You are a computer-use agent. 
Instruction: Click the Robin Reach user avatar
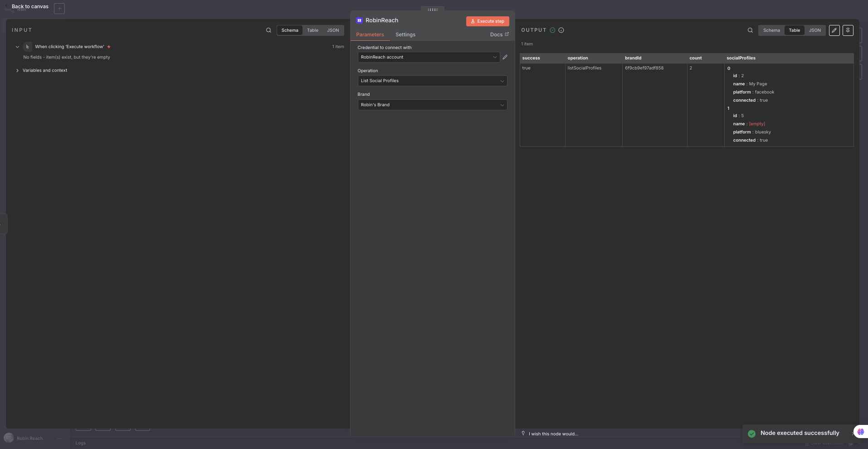click(x=9, y=438)
